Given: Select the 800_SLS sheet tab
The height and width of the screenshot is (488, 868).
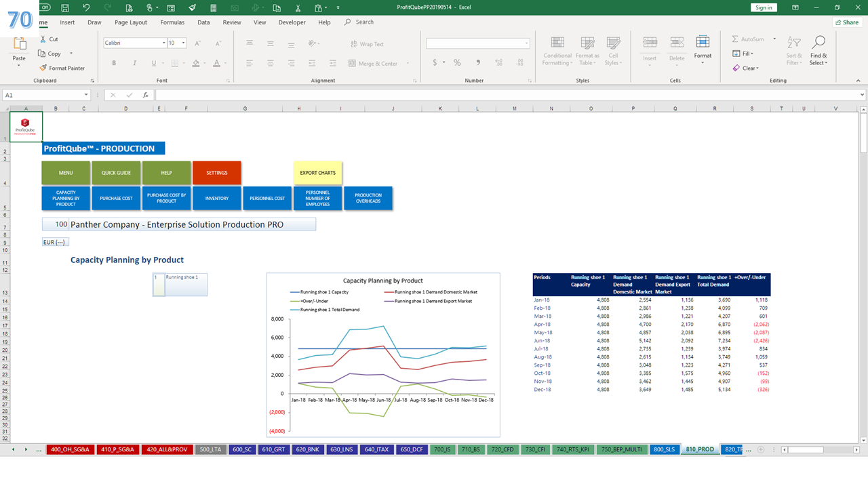Looking at the screenshot, I should click(x=664, y=449).
